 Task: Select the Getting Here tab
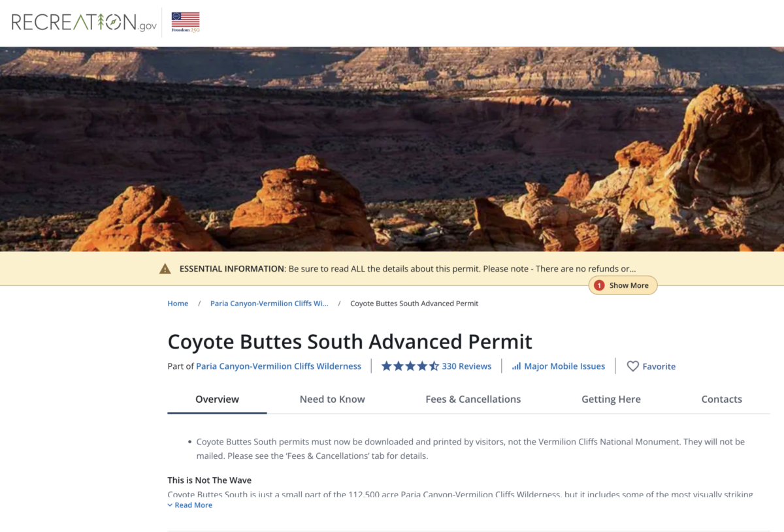pyautogui.click(x=611, y=399)
